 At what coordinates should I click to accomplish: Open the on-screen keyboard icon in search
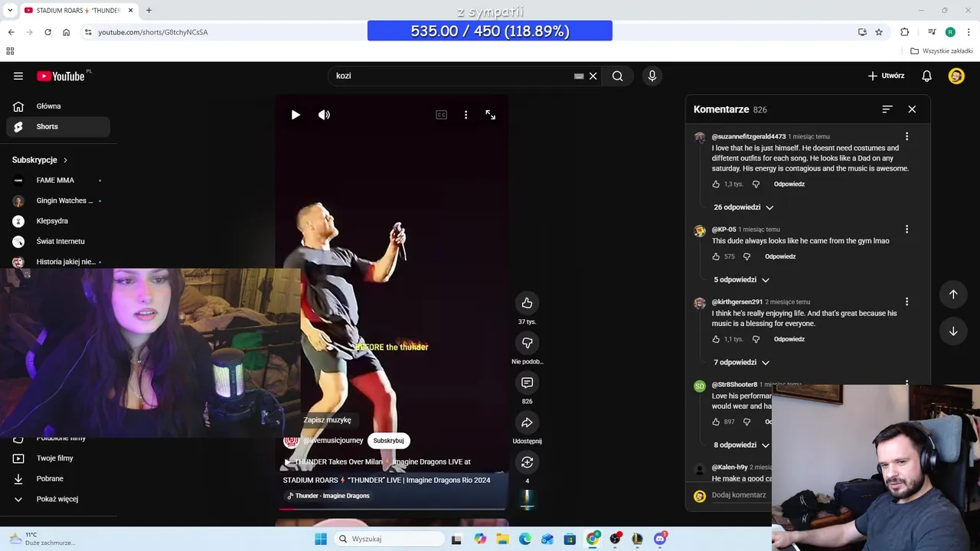tap(579, 76)
